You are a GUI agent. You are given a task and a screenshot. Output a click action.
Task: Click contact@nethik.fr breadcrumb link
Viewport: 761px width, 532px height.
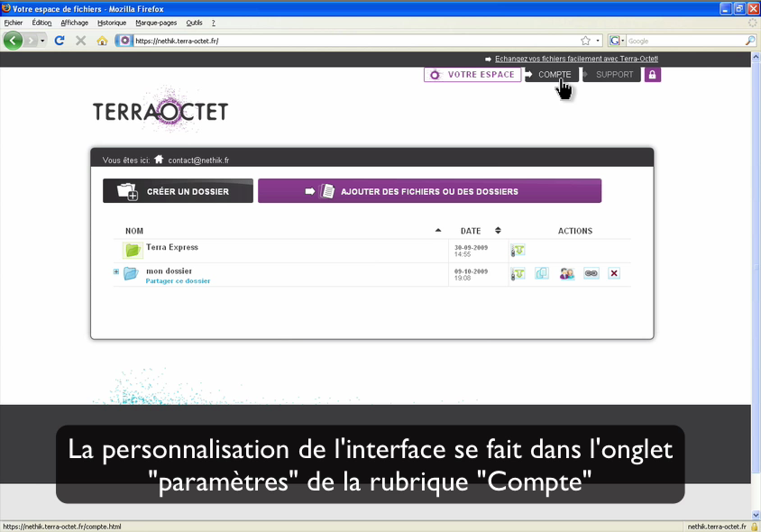198,161
